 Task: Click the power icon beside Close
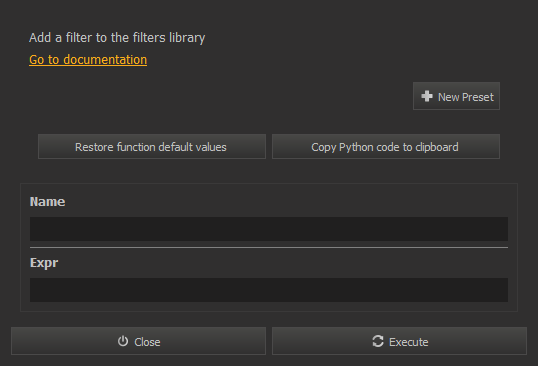click(123, 341)
